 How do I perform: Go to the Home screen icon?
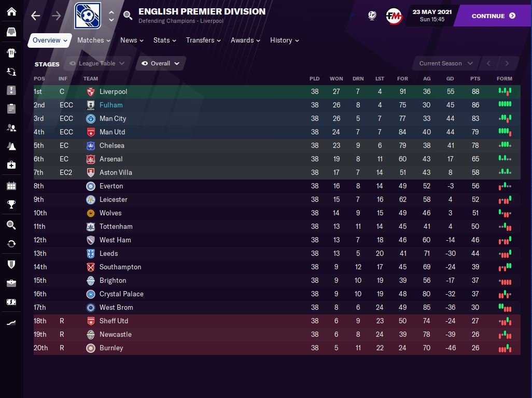tap(11, 12)
